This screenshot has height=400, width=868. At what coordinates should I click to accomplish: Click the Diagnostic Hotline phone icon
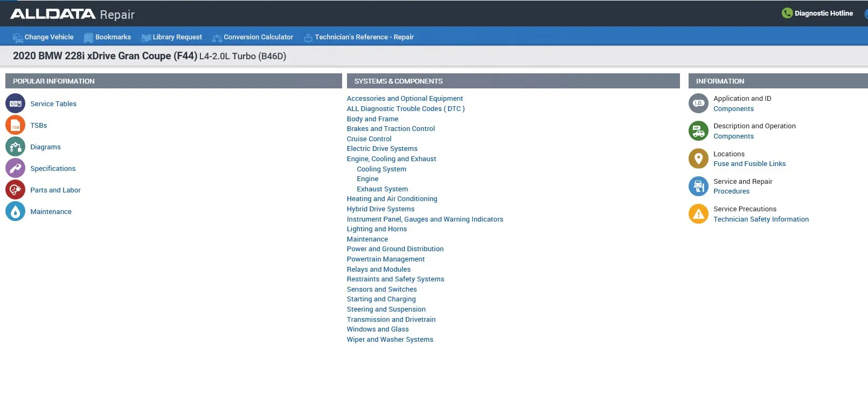(787, 13)
